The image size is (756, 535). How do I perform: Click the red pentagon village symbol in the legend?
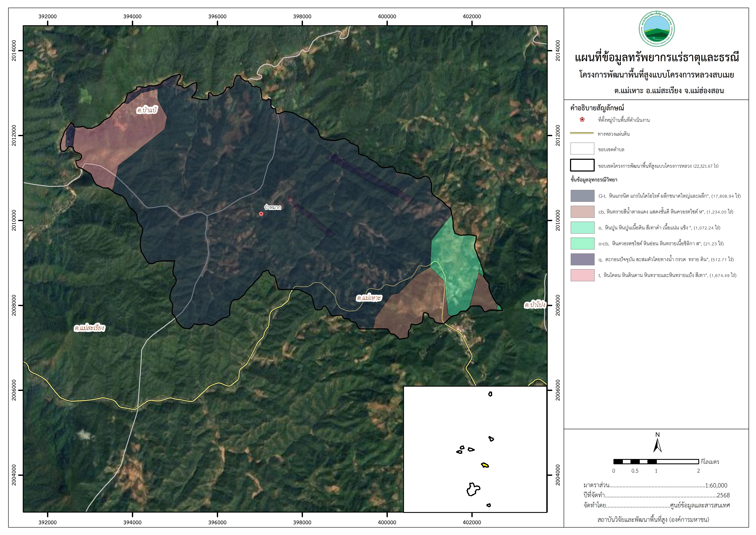[582, 120]
